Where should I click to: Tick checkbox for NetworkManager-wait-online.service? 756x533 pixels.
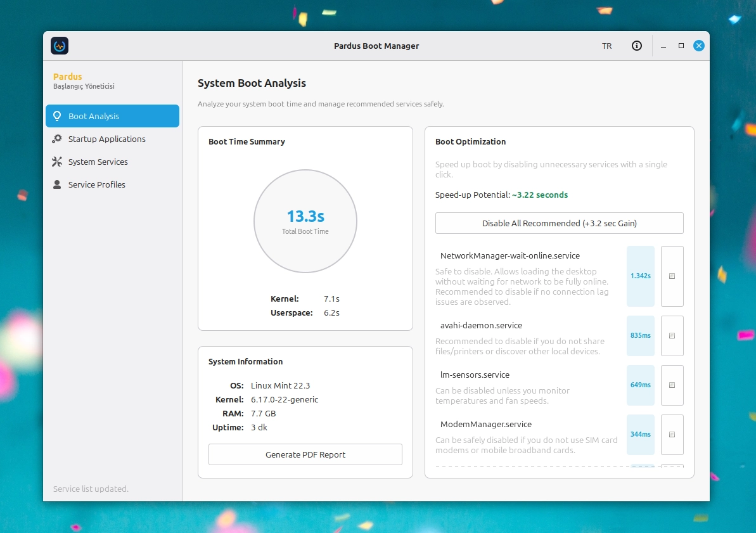672,276
